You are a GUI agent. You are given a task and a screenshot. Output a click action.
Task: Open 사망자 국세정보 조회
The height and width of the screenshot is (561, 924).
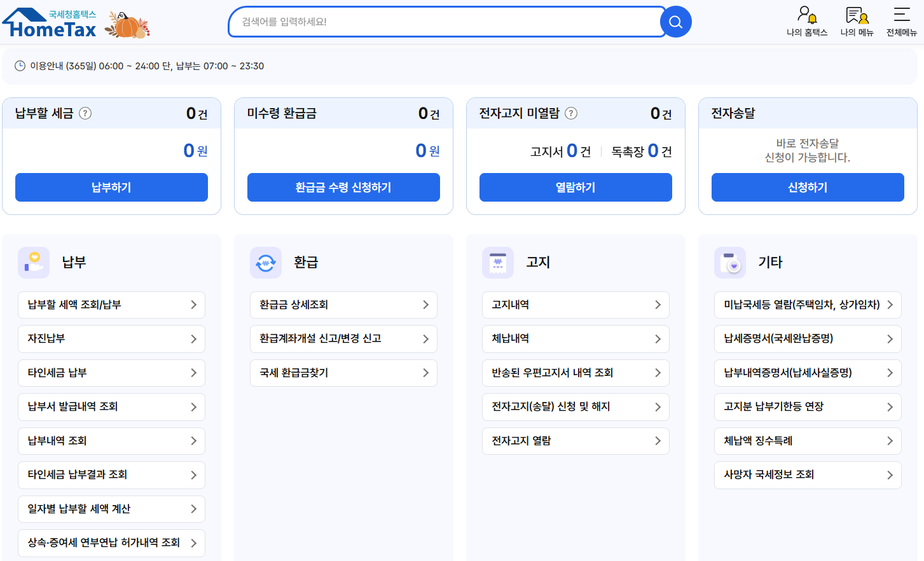pyautogui.click(x=808, y=474)
